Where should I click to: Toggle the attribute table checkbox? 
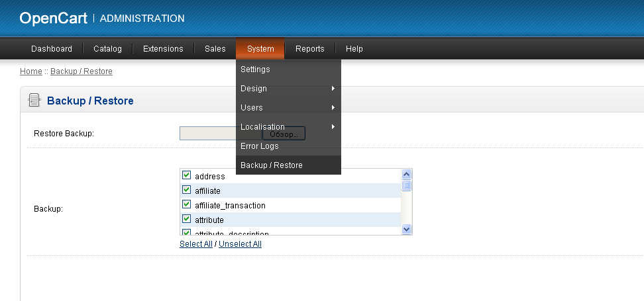coord(186,220)
